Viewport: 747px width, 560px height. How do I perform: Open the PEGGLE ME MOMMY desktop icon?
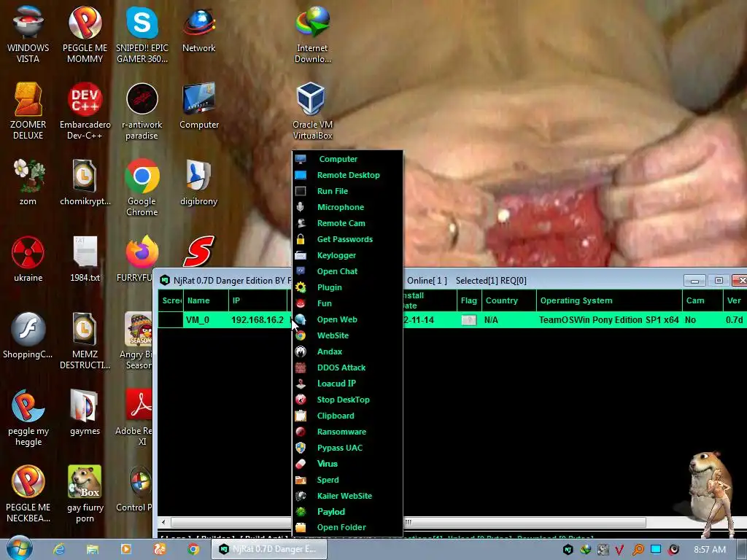pyautogui.click(x=85, y=34)
